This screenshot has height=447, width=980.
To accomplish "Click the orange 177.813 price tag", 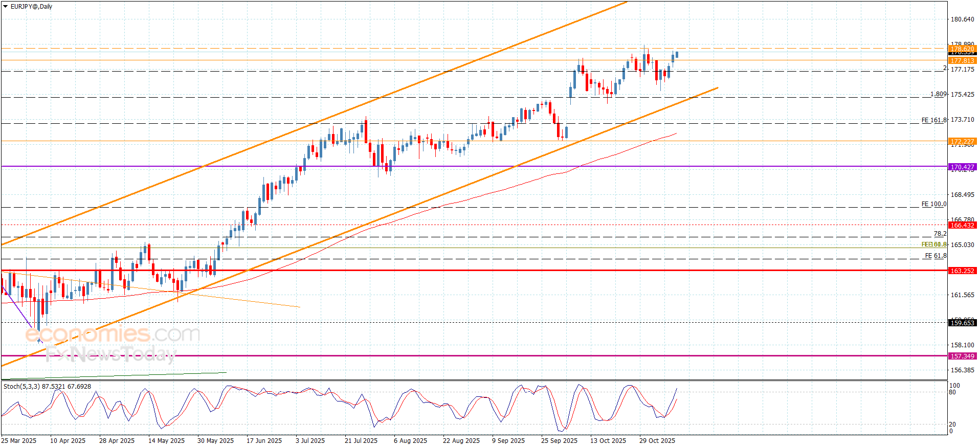I will coord(962,61).
